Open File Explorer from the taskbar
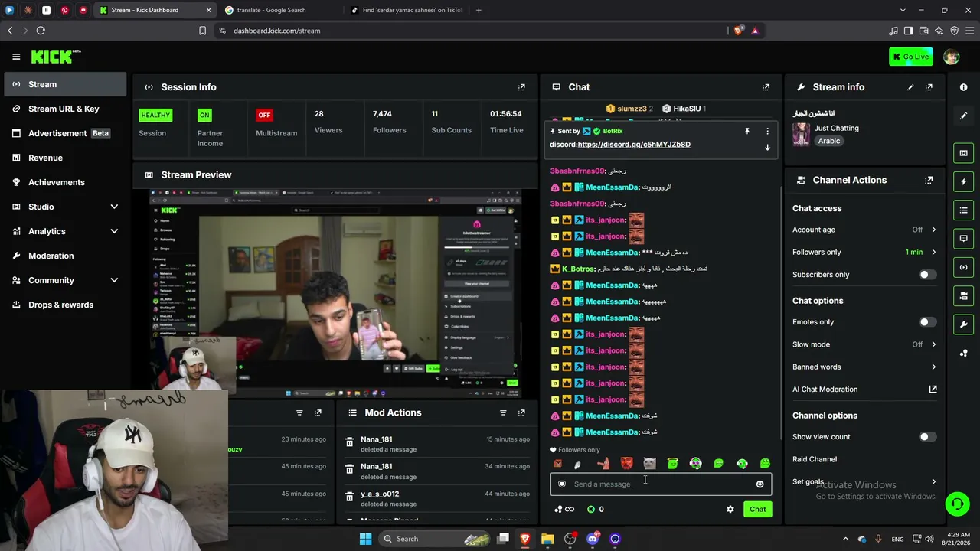 coord(547,539)
